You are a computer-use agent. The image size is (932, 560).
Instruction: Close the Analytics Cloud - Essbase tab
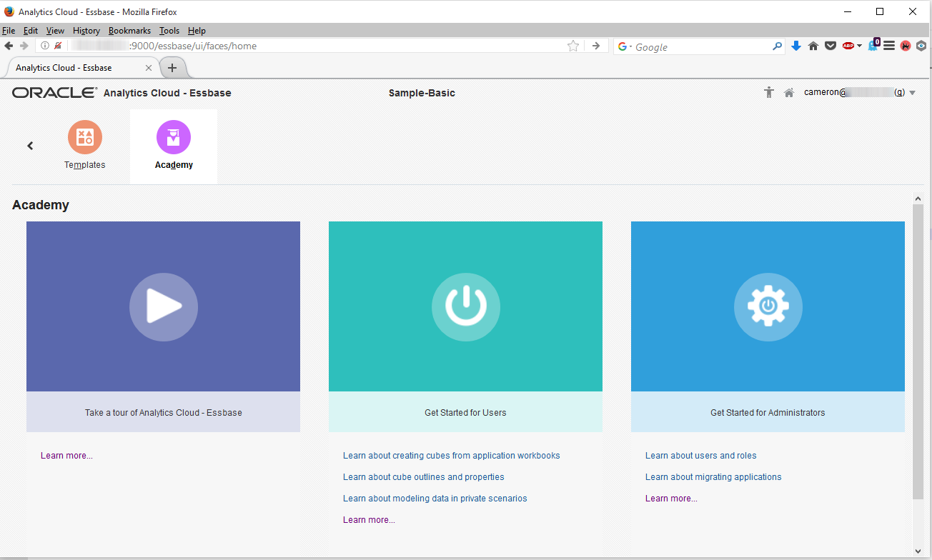(149, 68)
